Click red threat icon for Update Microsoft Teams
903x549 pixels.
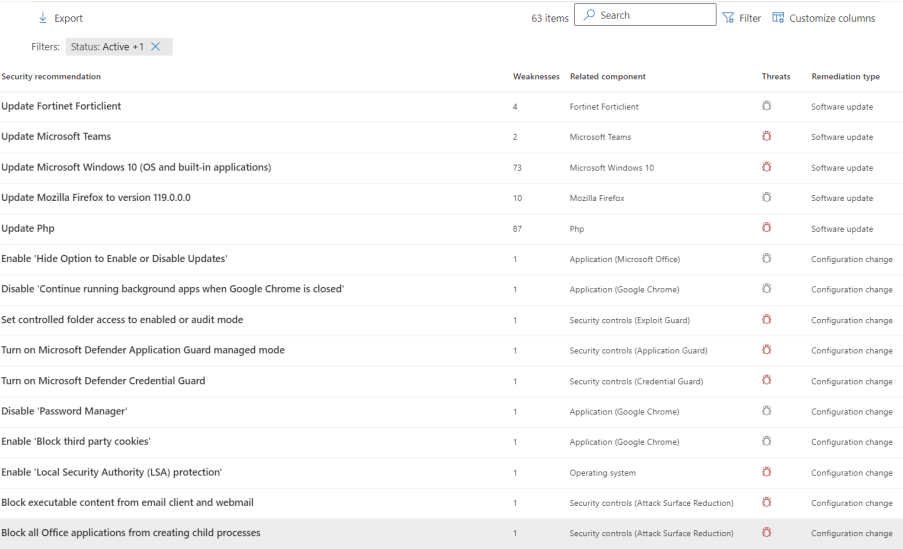[x=767, y=137]
